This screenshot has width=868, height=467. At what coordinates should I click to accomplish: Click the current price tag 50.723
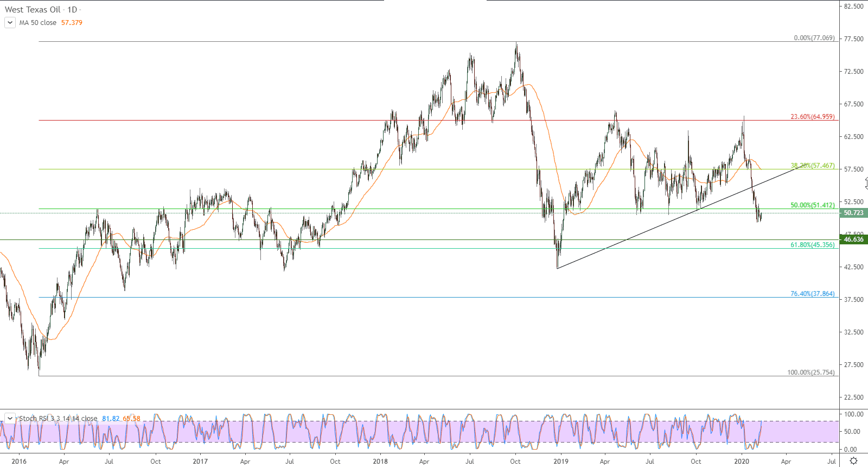[853, 213]
